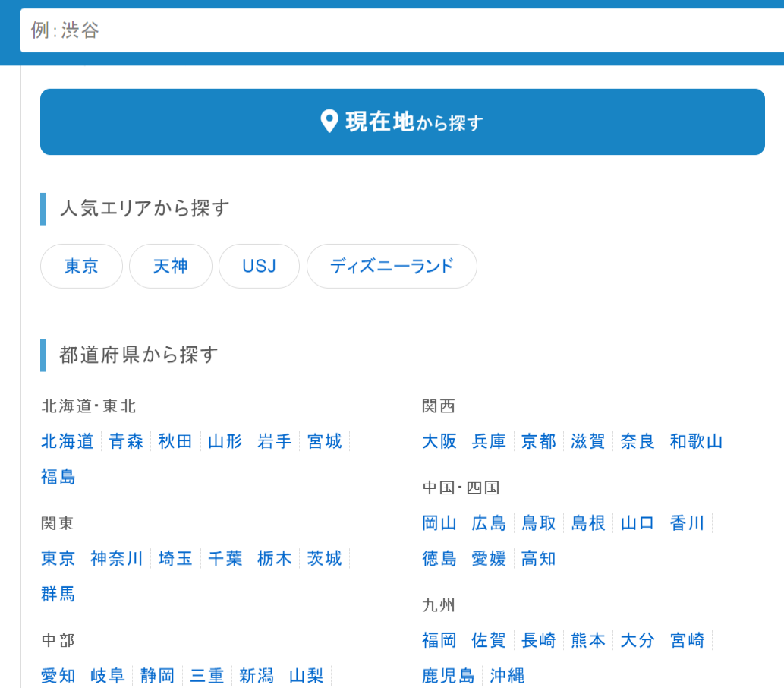Open the 福島 prefecture link
This screenshot has width=784, height=688.
58,477
